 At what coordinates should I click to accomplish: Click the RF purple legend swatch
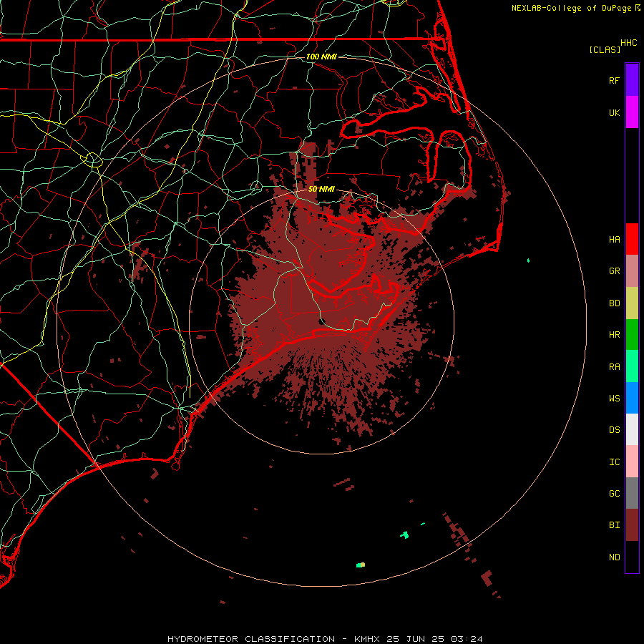632,80
